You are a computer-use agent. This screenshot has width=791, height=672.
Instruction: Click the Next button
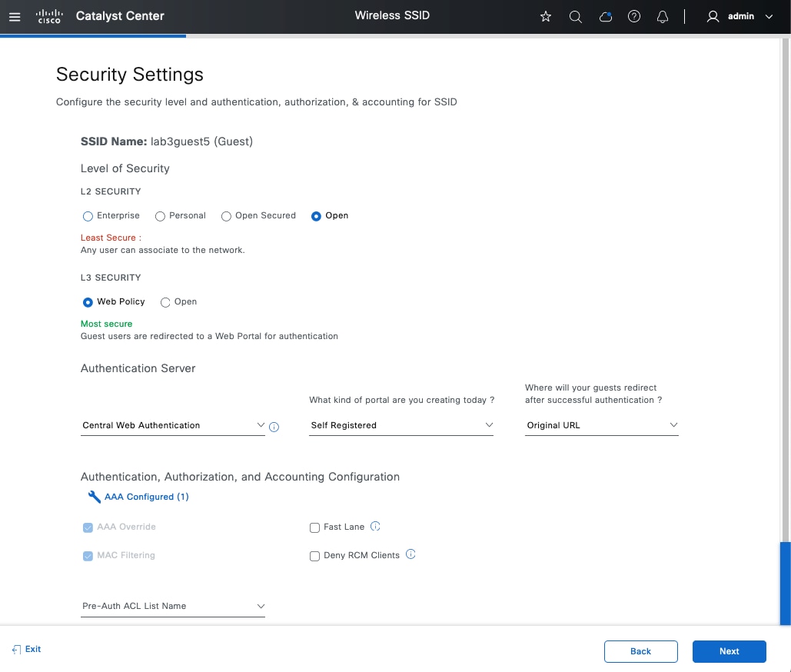click(729, 651)
